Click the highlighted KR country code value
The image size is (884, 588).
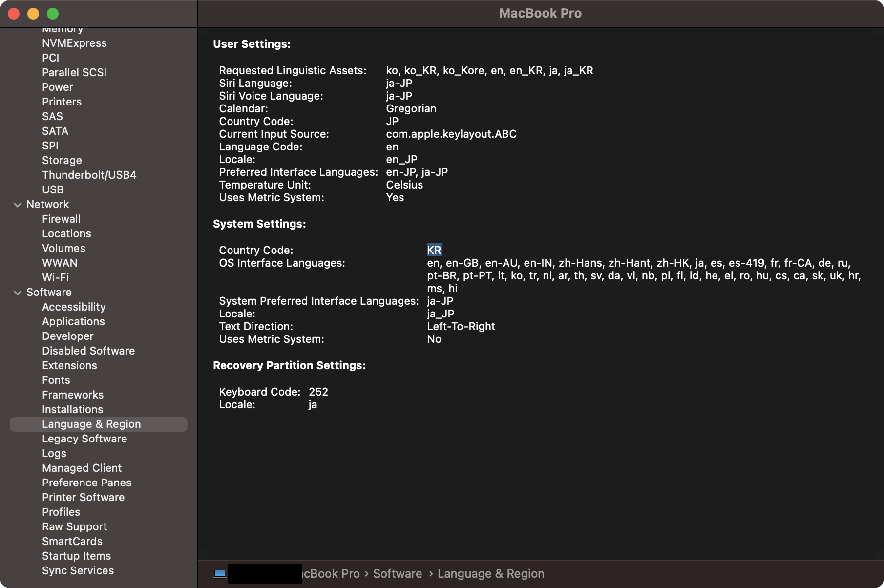click(x=434, y=250)
